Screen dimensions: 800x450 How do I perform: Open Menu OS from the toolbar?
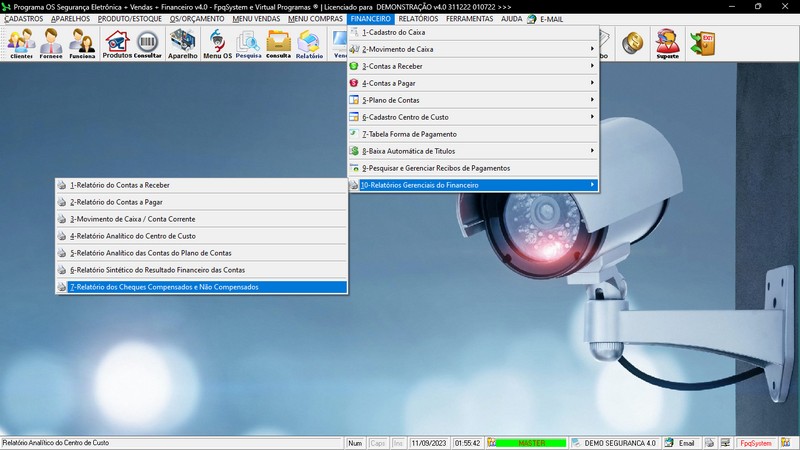217,43
